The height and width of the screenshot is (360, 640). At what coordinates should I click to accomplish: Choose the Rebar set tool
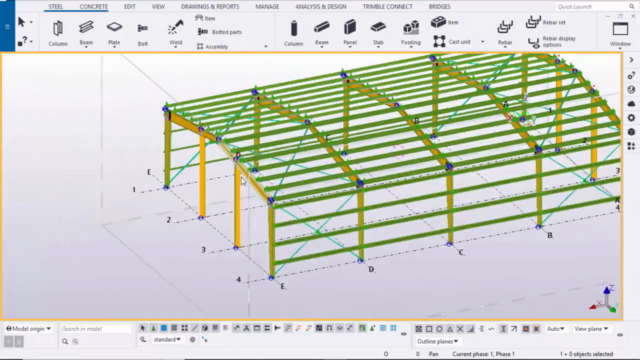[x=545, y=22]
